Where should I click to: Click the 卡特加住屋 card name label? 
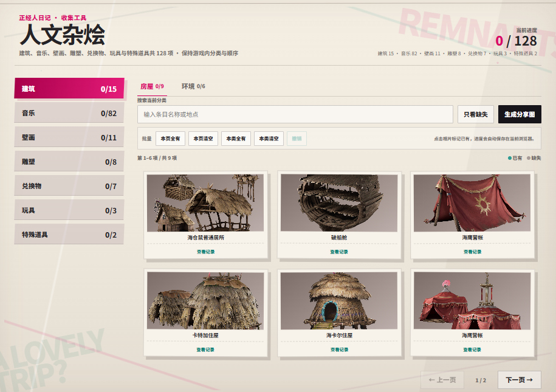click(205, 335)
